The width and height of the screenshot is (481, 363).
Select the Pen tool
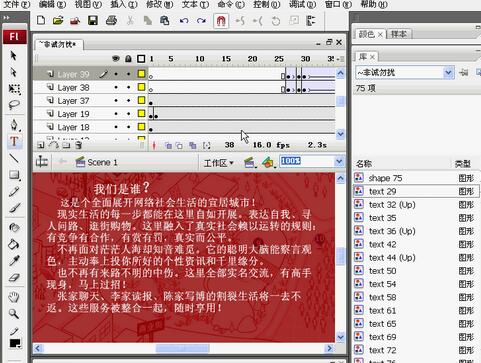[14, 125]
